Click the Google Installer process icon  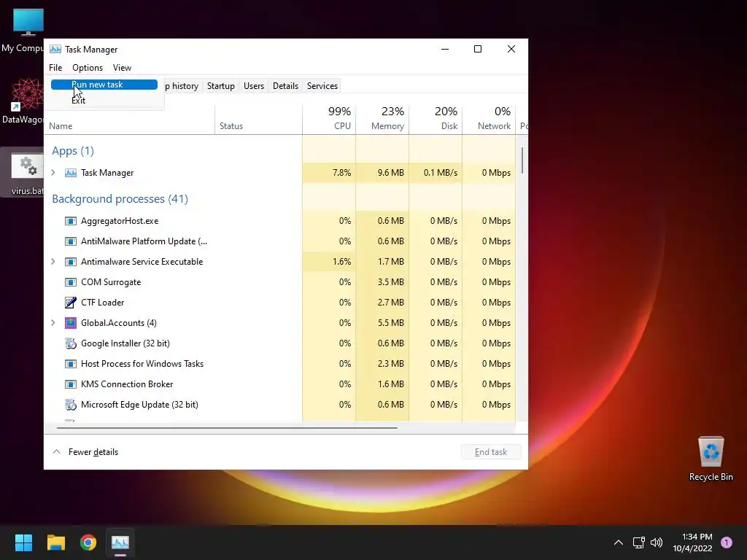click(71, 343)
